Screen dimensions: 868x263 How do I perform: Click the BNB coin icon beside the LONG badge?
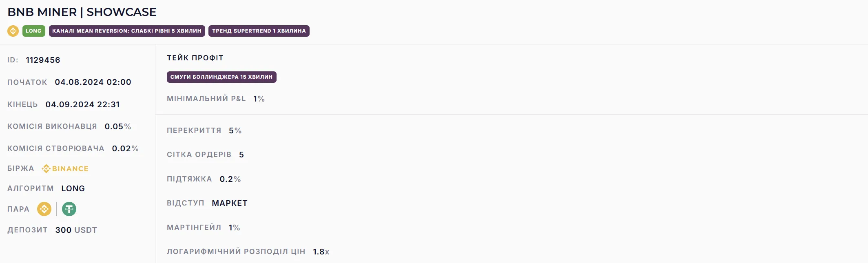point(13,31)
